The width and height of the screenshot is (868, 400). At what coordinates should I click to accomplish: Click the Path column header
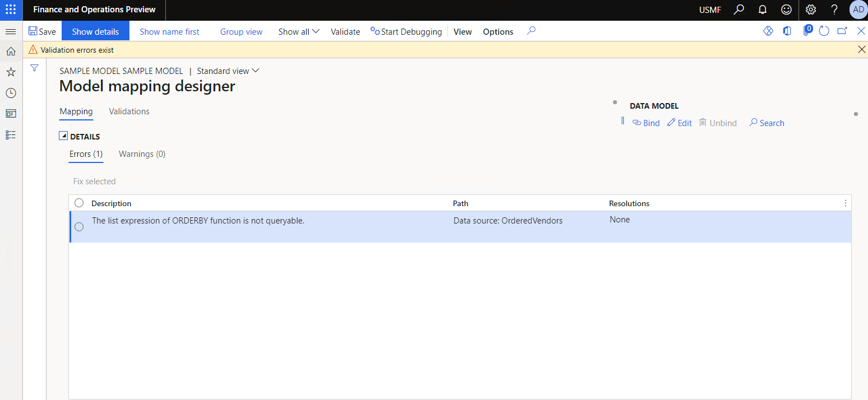[x=461, y=203]
